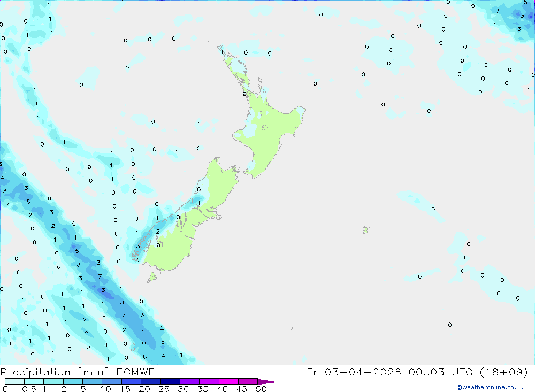
Task: Click the 'ECMWF' model label
Action: (x=135, y=372)
